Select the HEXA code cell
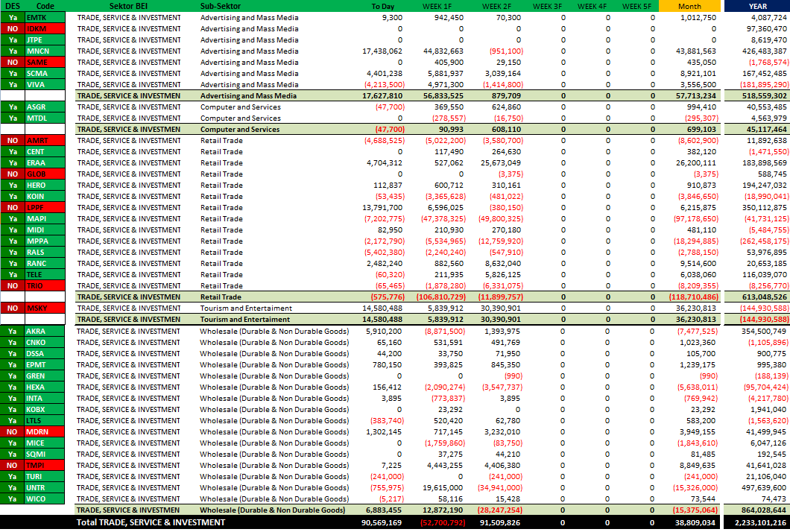 (45, 387)
